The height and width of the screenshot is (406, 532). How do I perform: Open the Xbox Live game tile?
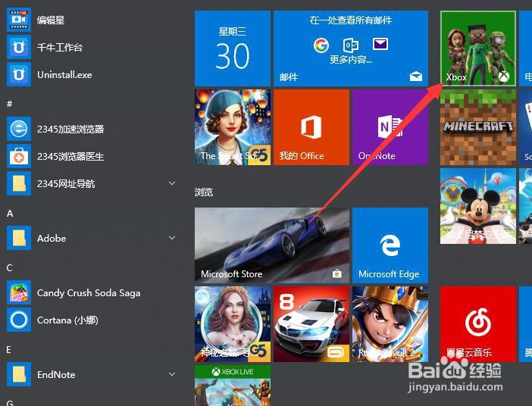coord(233,386)
